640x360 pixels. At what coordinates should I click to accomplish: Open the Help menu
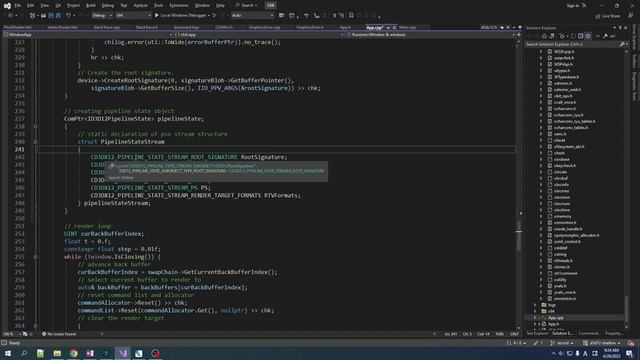click(x=220, y=6)
